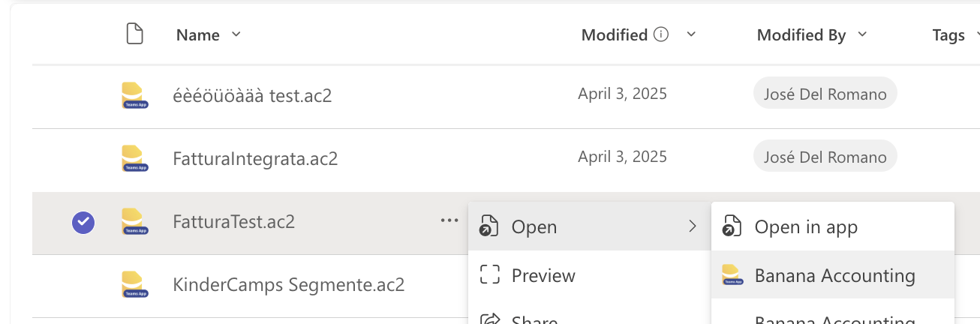Click the Tags column header
The width and height of the screenshot is (980, 324).
[948, 35]
